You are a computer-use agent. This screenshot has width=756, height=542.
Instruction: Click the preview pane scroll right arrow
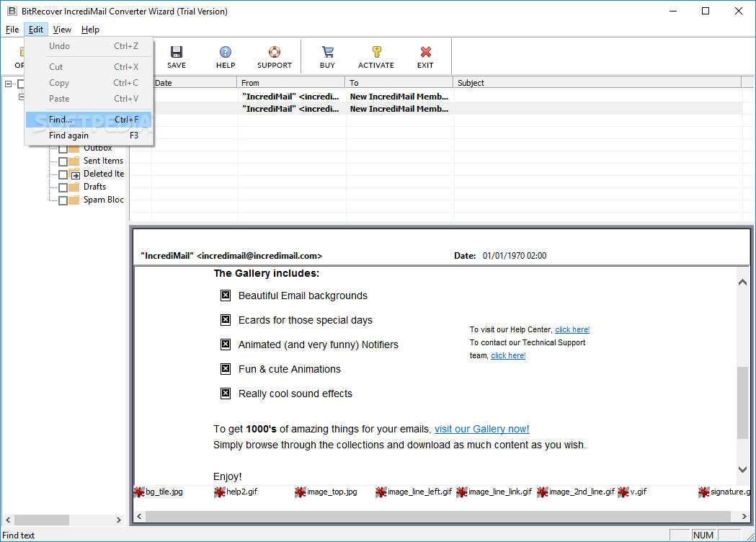[x=744, y=517]
